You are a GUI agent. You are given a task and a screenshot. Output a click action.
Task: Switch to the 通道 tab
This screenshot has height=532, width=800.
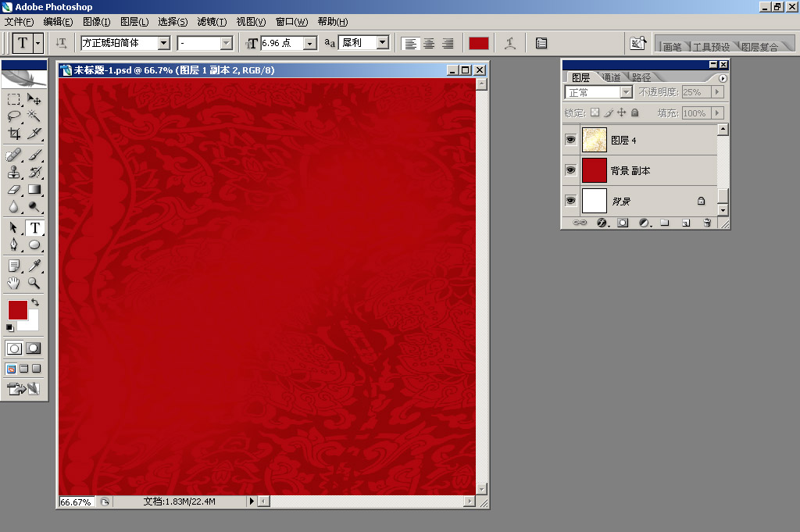coord(610,77)
